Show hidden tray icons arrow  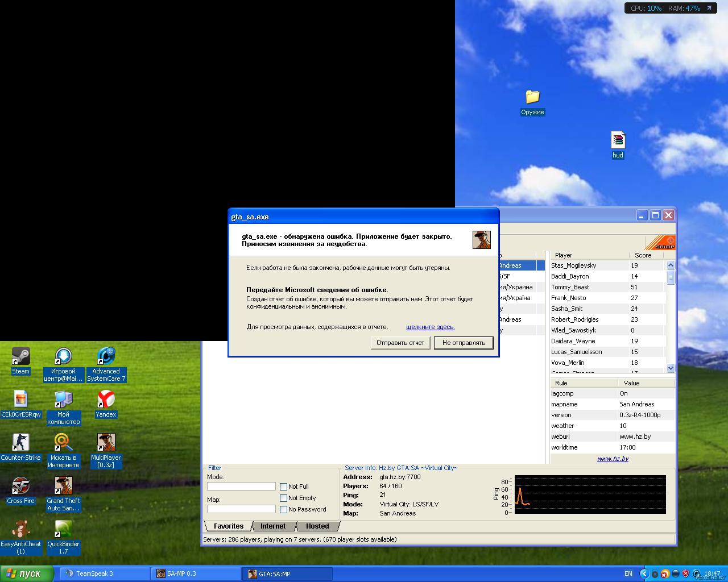(x=644, y=573)
